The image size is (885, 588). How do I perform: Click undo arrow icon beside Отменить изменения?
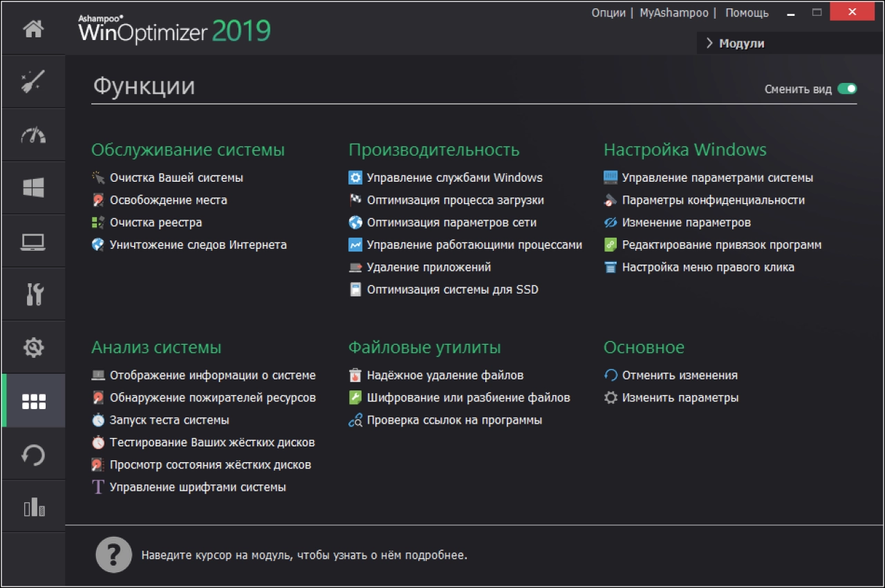[611, 375]
